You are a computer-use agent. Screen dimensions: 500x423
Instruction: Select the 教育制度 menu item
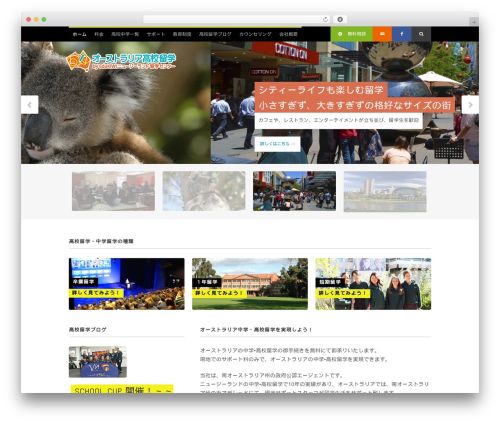[x=182, y=34]
